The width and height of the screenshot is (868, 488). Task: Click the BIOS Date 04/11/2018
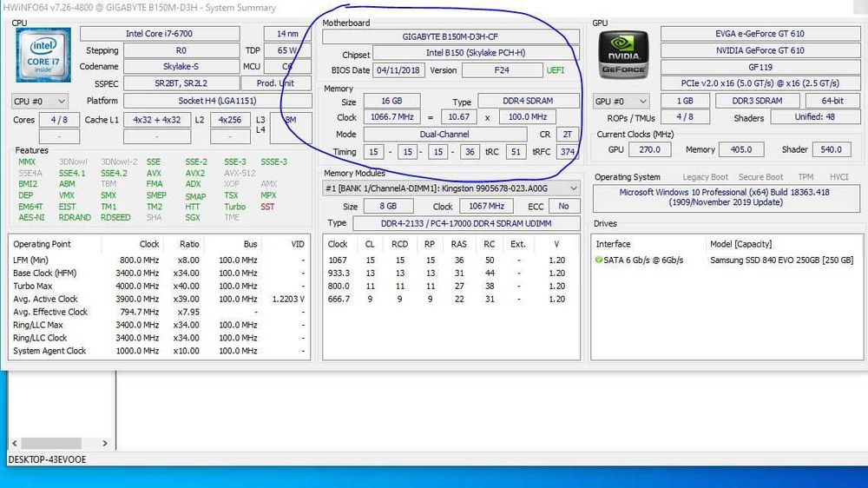coord(398,70)
